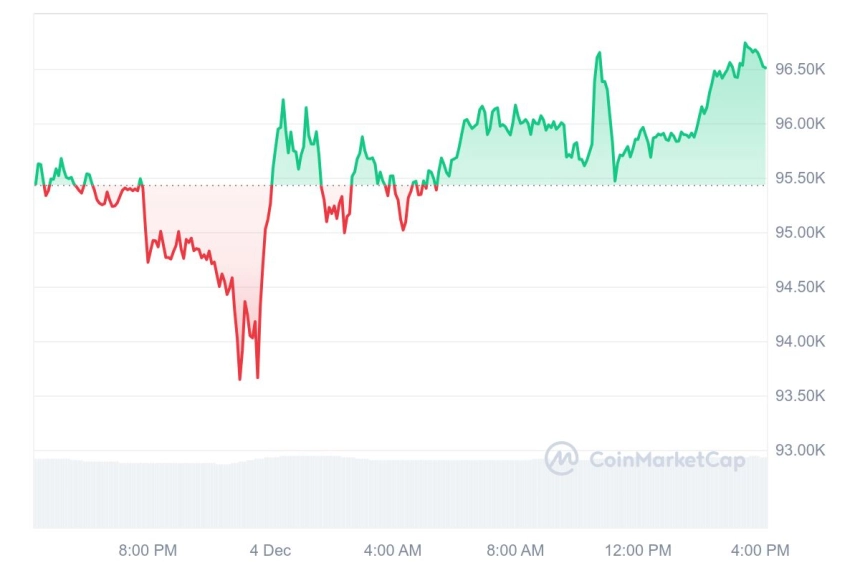Click the 95.50K price axis label
Image resolution: width=860 pixels, height=573 pixels.
(800, 178)
